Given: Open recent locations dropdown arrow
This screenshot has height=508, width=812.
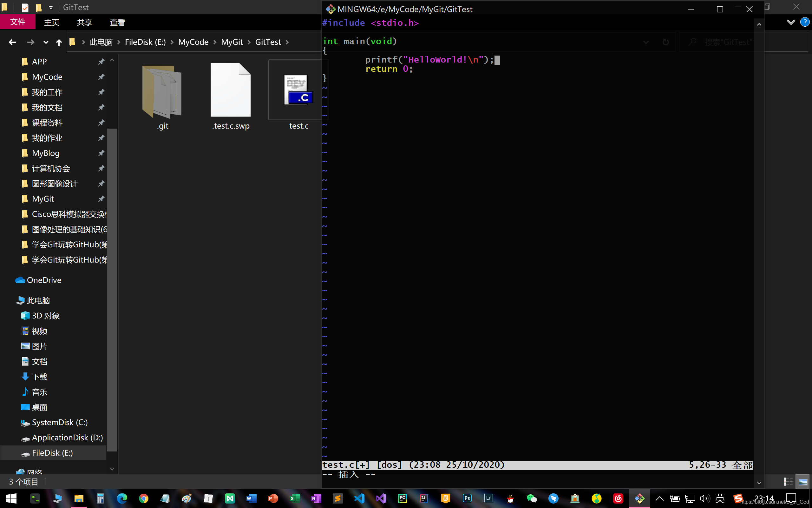Looking at the screenshot, I should [46, 42].
